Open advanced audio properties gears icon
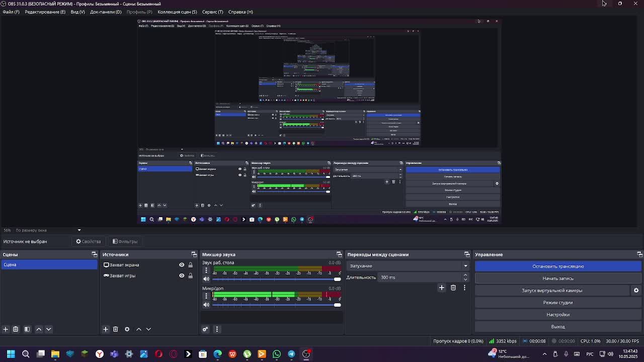644x362 pixels. pyautogui.click(x=205, y=329)
